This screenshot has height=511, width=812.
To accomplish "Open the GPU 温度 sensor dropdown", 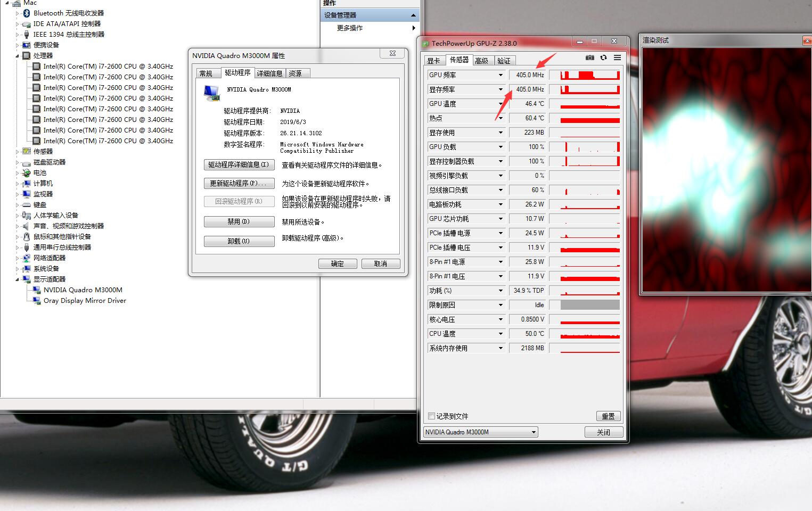I will pos(500,104).
